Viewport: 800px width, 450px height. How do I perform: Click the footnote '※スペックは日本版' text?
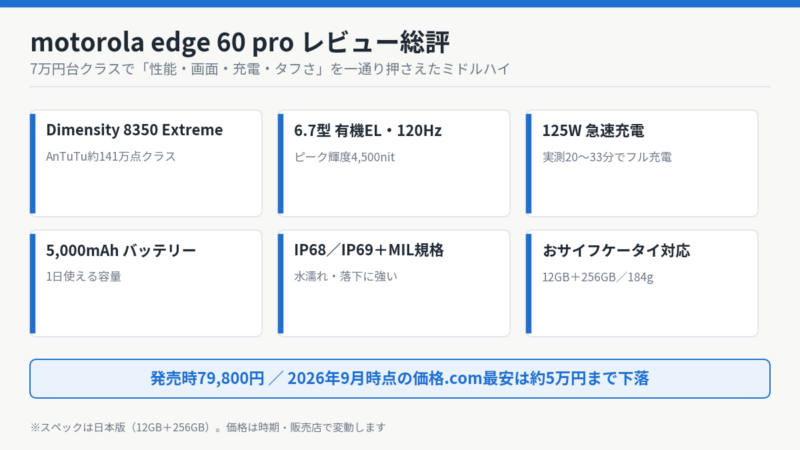pos(208,427)
